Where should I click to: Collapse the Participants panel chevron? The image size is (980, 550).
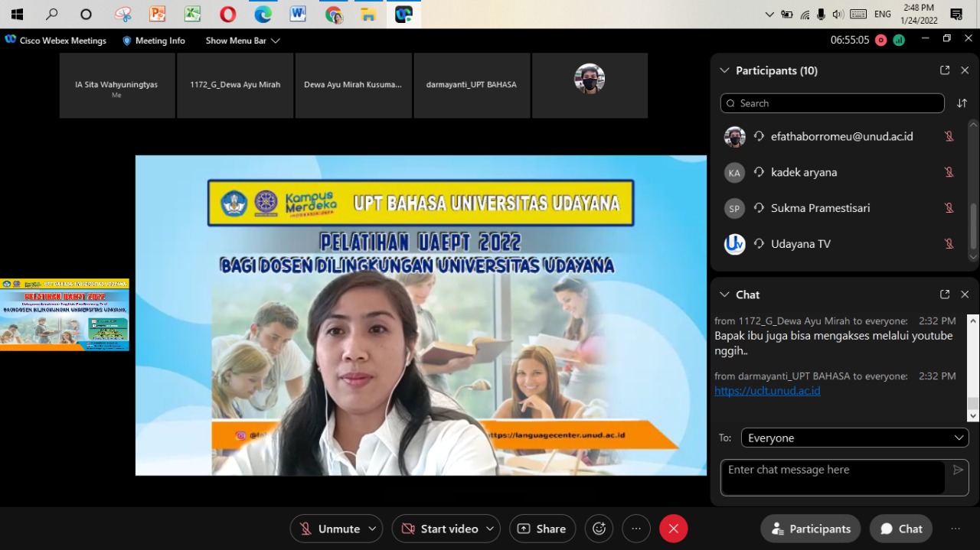pyautogui.click(x=724, y=70)
